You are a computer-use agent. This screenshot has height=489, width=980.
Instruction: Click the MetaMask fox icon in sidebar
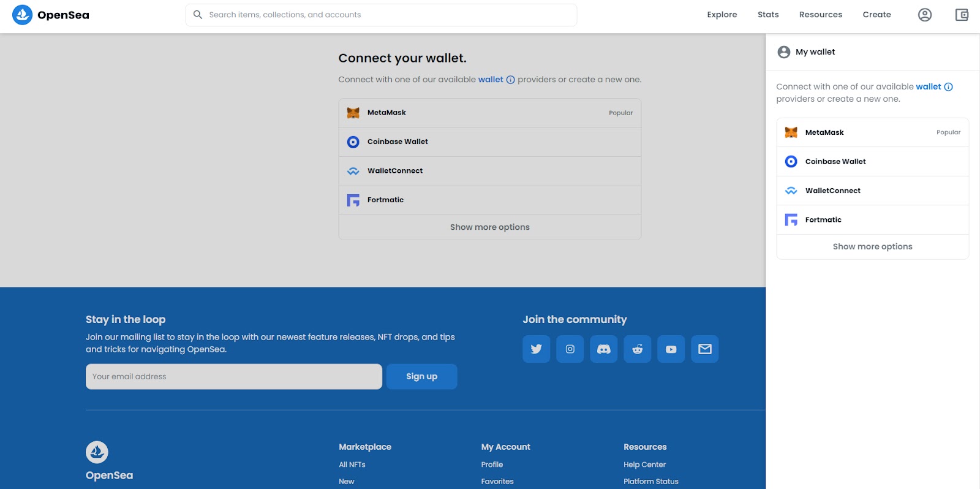pos(791,132)
